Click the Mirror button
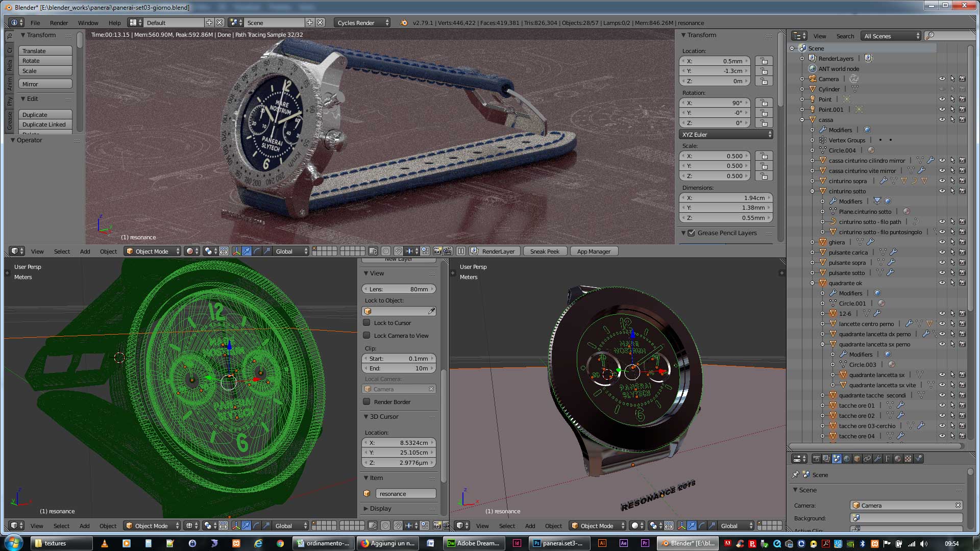This screenshot has width=980, height=551. coord(45,84)
